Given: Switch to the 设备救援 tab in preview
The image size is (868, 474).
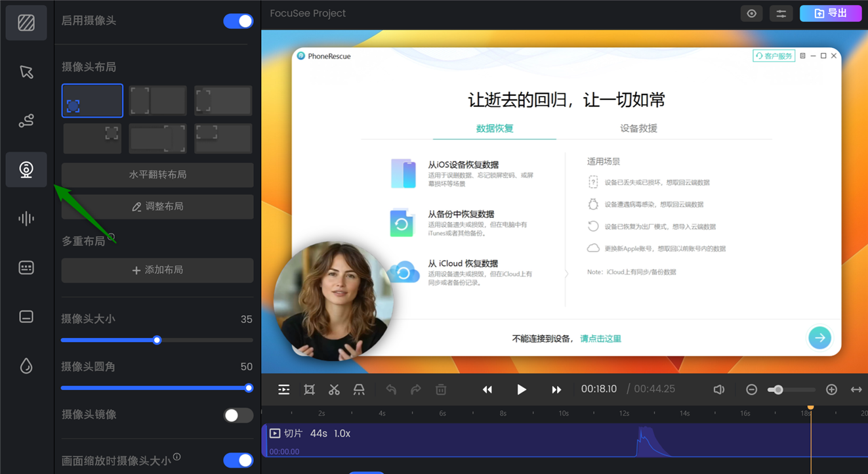Looking at the screenshot, I should point(638,128).
